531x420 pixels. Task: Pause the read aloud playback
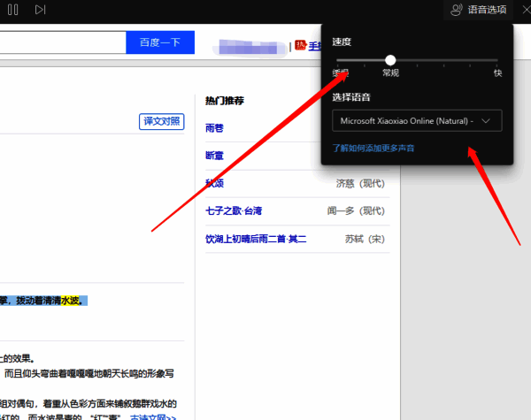[13, 10]
